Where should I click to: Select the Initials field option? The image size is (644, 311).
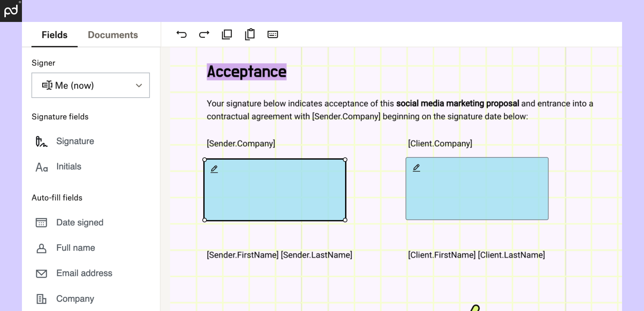click(69, 166)
